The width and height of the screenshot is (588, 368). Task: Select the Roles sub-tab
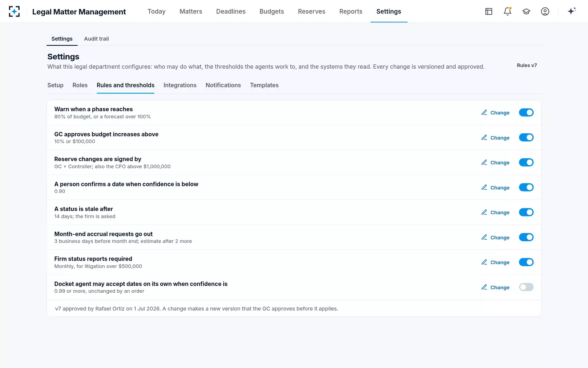[80, 85]
